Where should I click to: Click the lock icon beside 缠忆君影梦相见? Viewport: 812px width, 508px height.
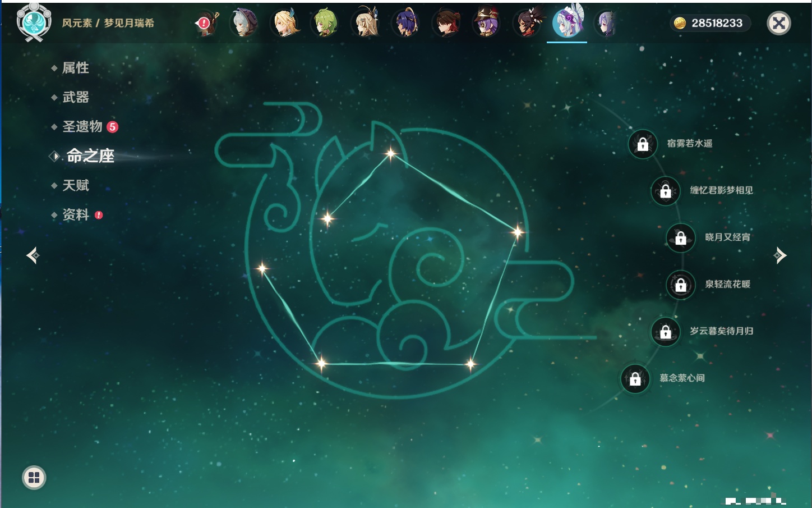coord(666,191)
